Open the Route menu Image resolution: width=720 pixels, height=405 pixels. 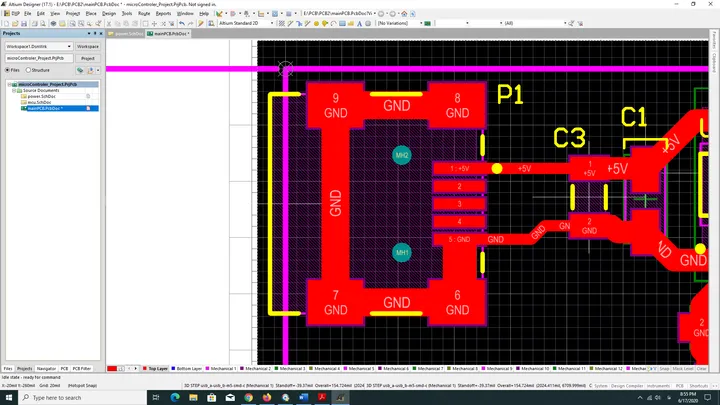click(x=144, y=14)
